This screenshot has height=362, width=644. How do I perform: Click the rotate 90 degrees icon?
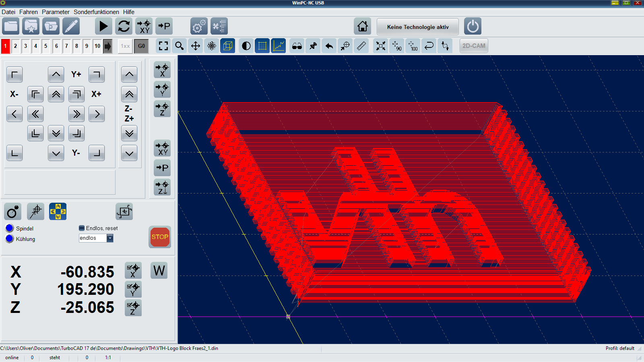click(x=397, y=46)
